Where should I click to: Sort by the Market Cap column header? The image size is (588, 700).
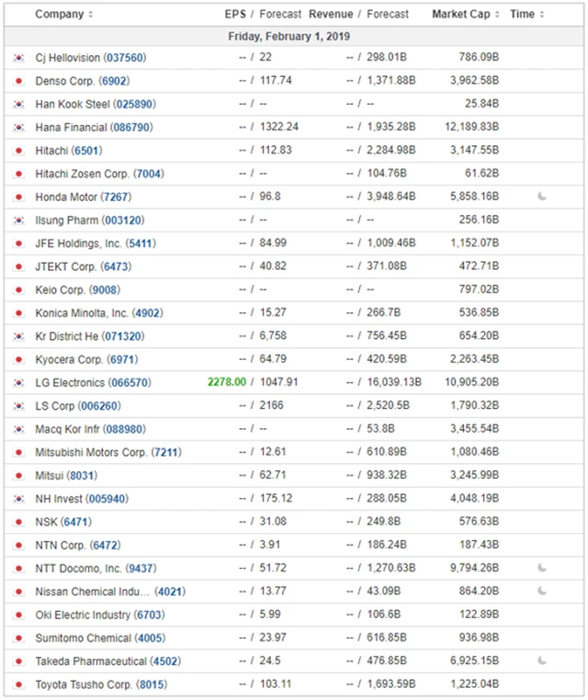click(x=466, y=15)
